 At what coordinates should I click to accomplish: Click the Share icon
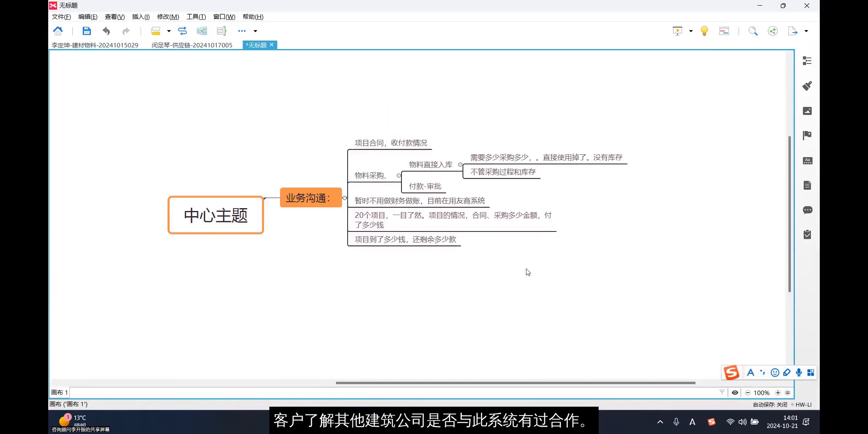773,31
